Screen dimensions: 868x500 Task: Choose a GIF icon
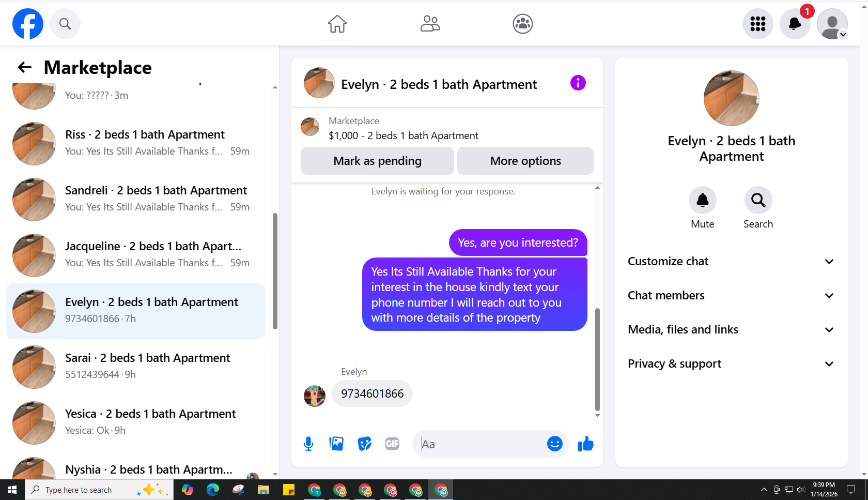(392, 444)
